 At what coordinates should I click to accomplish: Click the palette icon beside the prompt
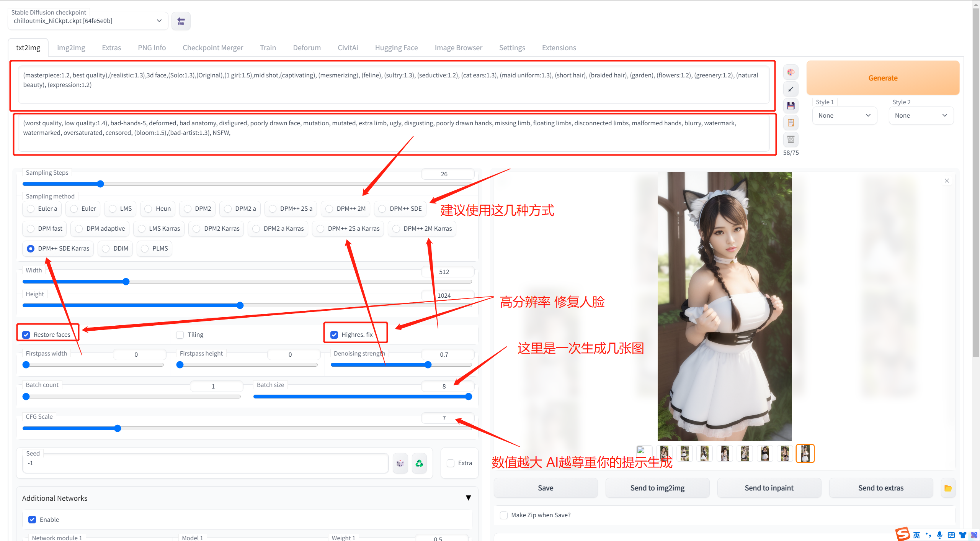(x=791, y=72)
